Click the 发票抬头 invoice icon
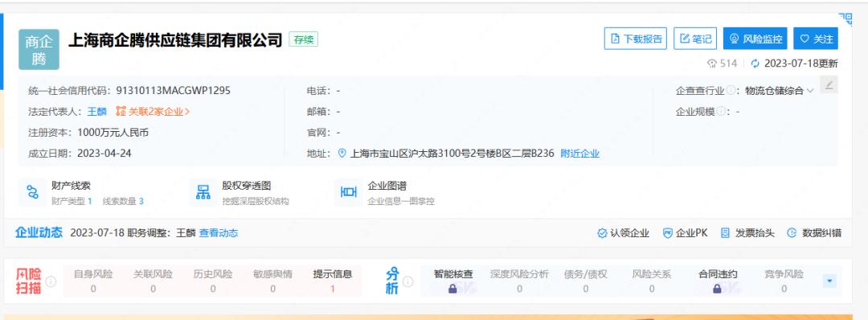The image size is (868, 320). tap(725, 233)
